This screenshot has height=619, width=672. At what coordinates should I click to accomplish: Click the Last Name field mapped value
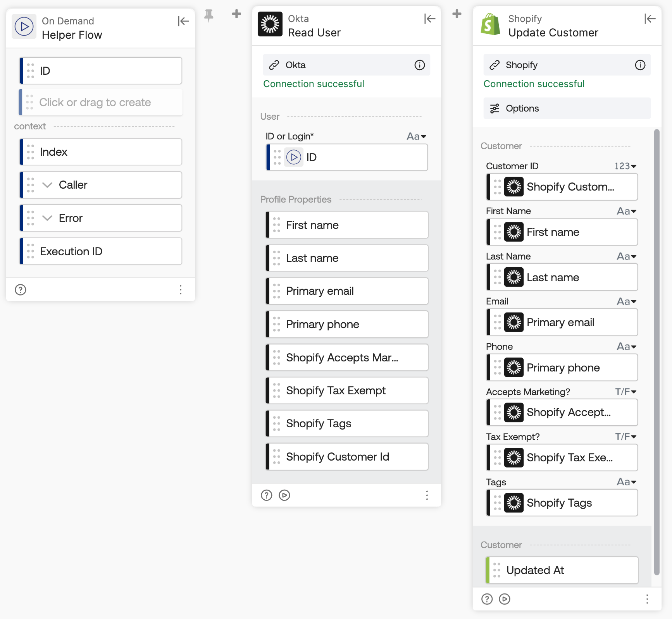[562, 277]
